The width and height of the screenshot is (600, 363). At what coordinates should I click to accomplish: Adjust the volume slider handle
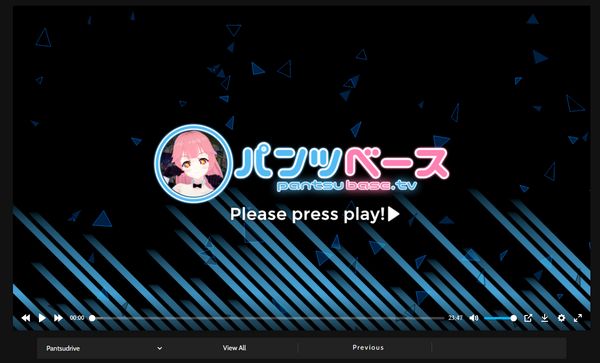coord(514,318)
